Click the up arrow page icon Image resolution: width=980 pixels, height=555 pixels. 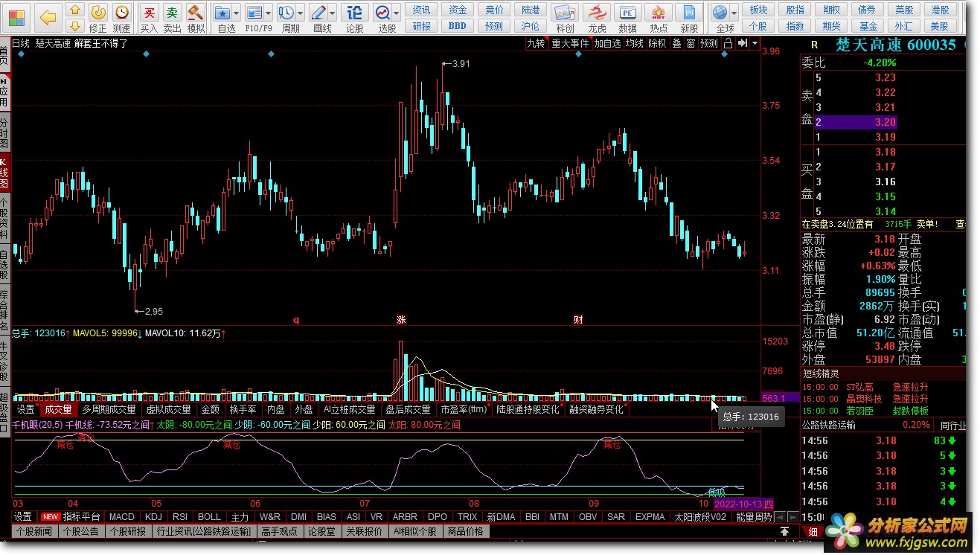[74, 10]
